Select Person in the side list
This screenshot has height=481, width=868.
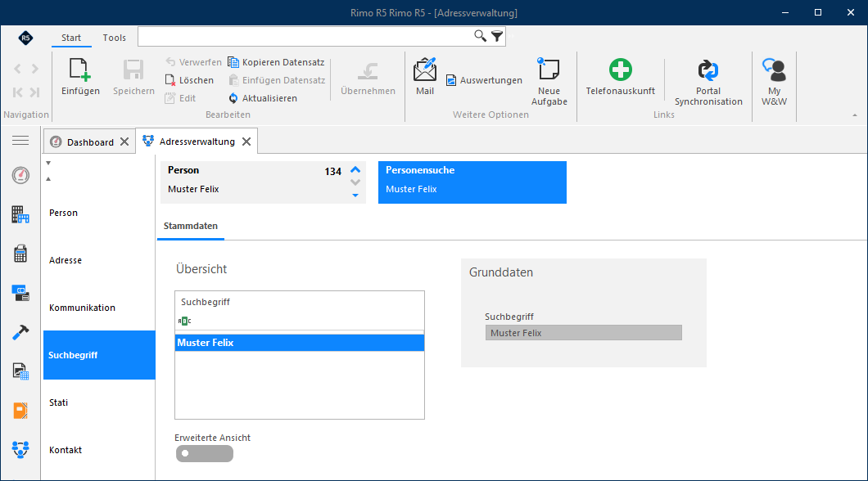[99, 213]
